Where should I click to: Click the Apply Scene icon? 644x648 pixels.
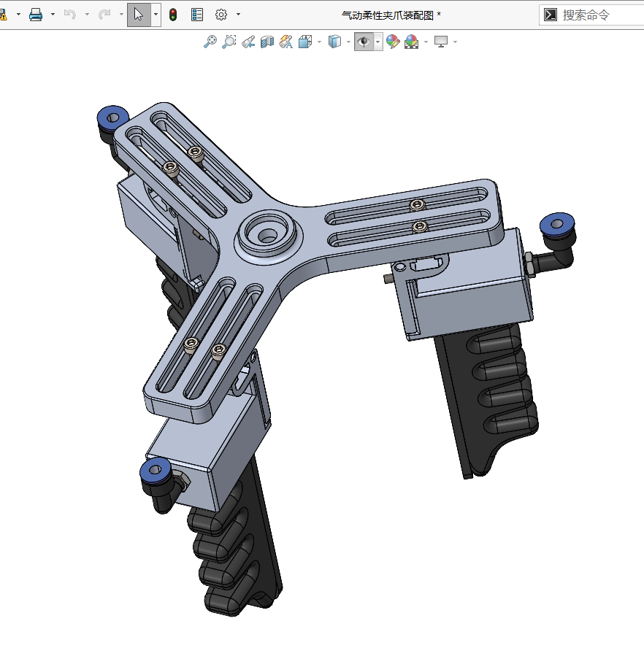[x=412, y=42]
